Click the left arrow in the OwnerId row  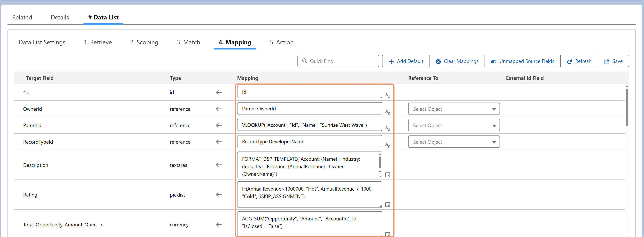(x=219, y=109)
